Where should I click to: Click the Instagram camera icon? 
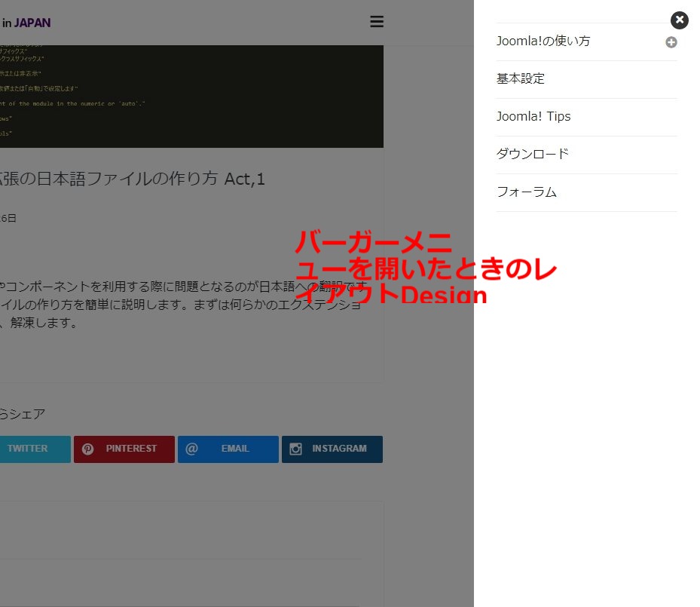pos(296,449)
